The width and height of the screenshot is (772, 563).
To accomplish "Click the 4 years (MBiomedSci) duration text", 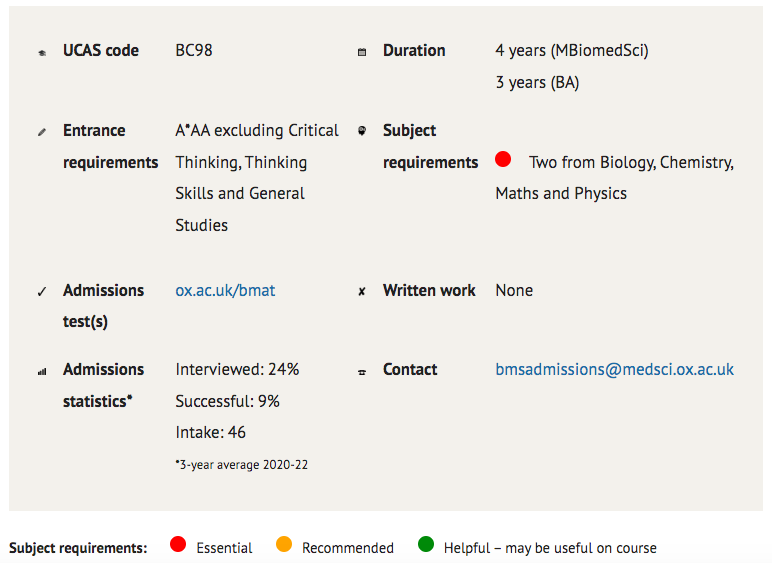I will [572, 50].
